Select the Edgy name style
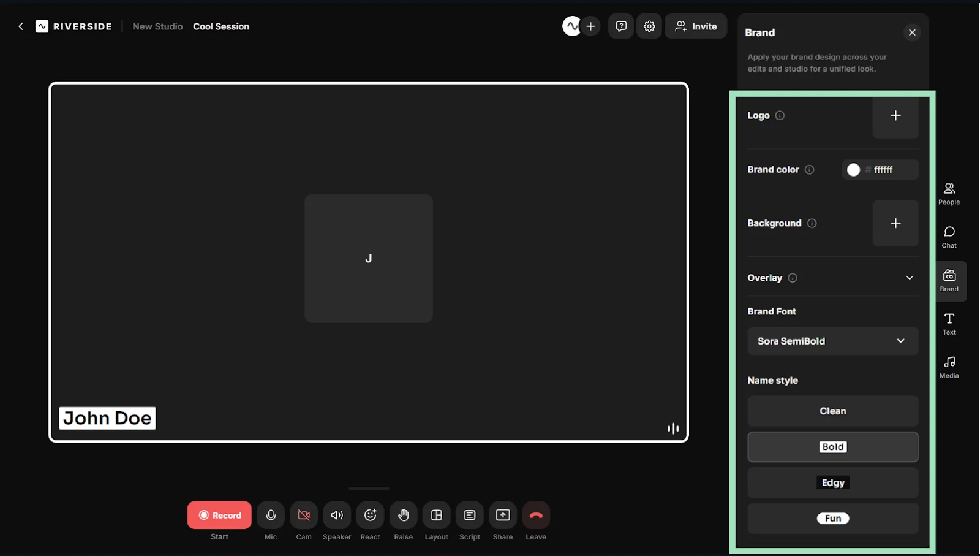Viewport: 980px width, 556px height. pyautogui.click(x=832, y=482)
